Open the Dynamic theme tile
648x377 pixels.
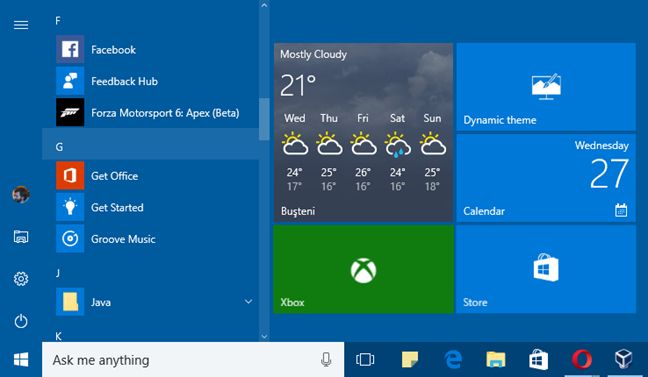546,87
